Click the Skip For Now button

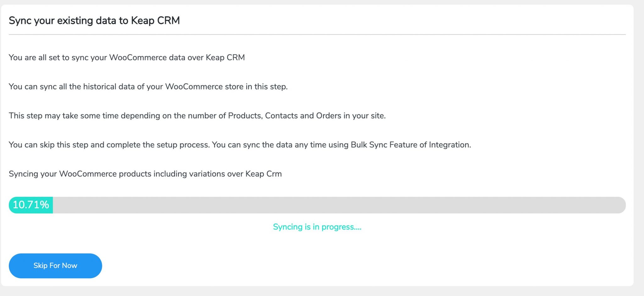tap(55, 265)
